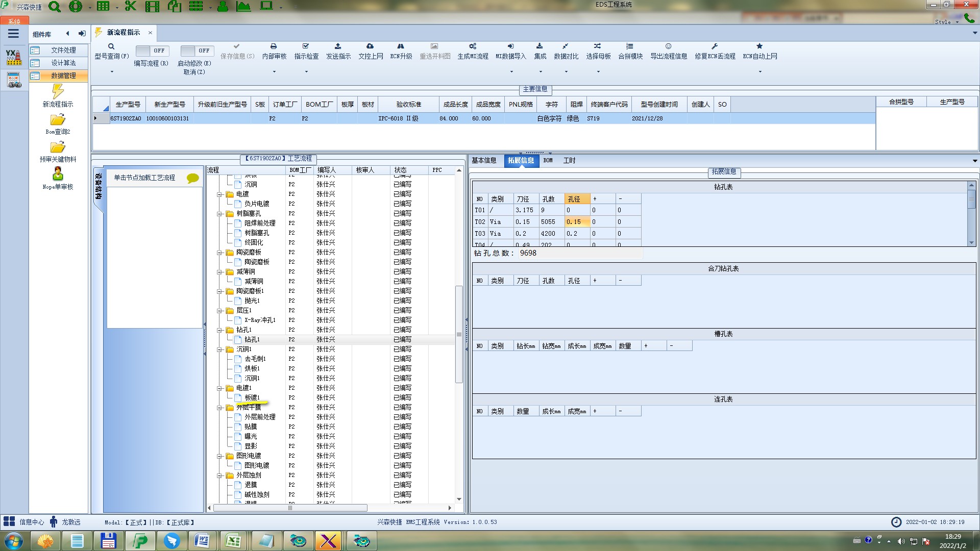Open dropdown arrow under 选择母板
The width and height of the screenshot is (980, 551).
pos(598,72)
